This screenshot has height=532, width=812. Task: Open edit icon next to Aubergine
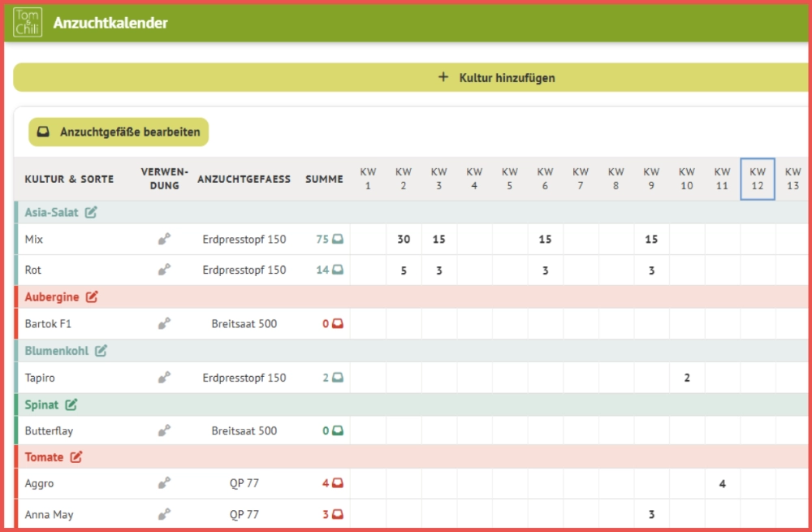pos(92,297)
